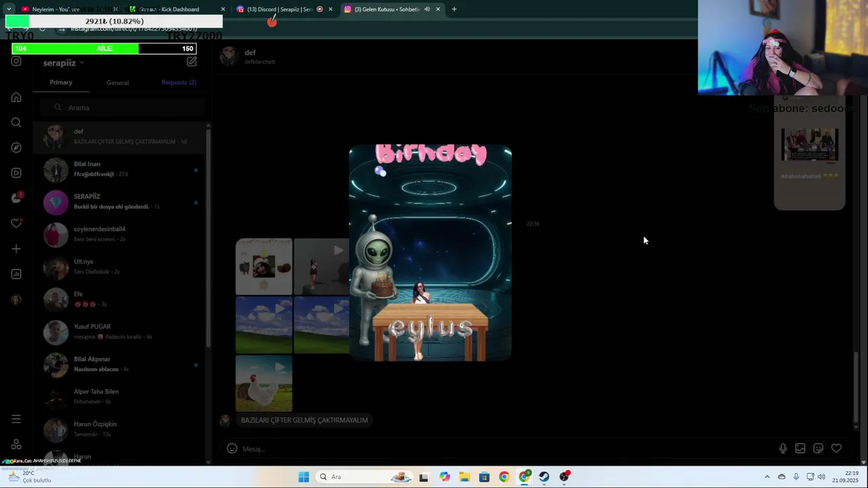The image size is (868, 488).
Task: Open OBS Studio from the taskbar
Action: pos(564,476)
